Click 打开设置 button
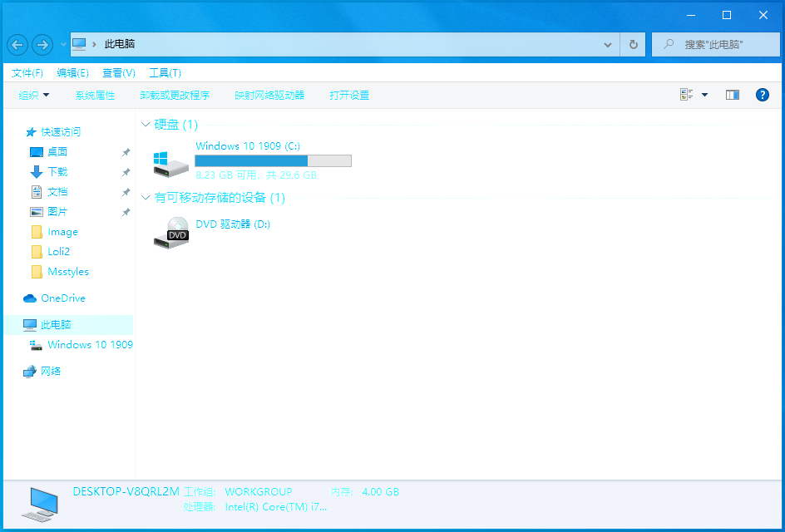 tap(349, 95)
